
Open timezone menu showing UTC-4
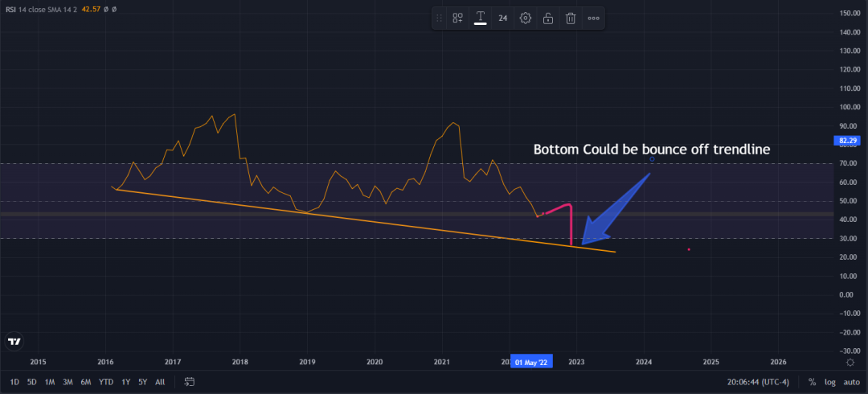click(x=758, y=382)
